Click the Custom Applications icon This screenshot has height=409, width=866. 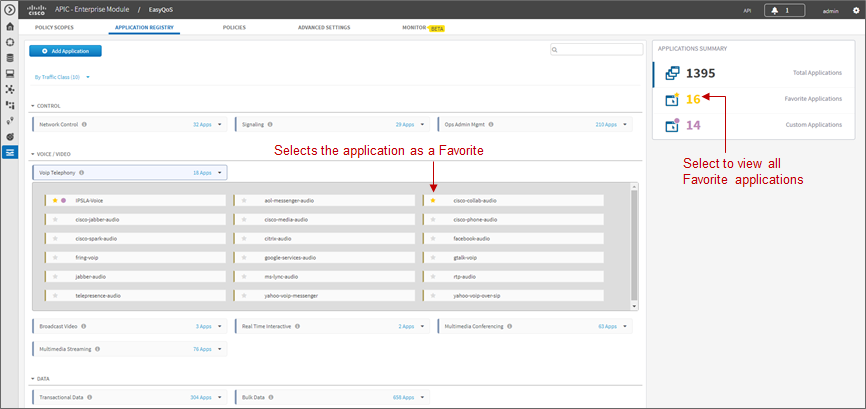[x=672, y=125]
